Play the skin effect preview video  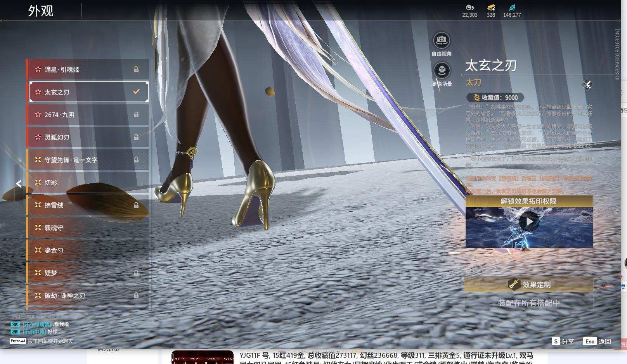pos(529,222)
